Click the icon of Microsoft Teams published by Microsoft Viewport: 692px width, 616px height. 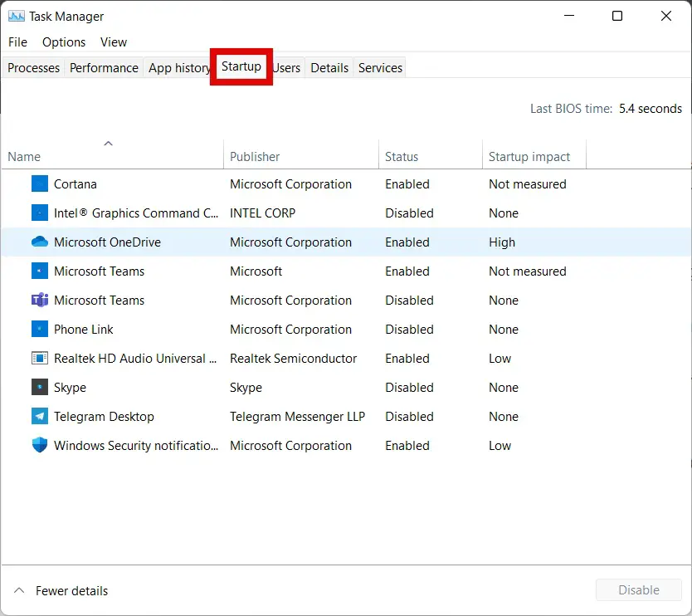40,271
